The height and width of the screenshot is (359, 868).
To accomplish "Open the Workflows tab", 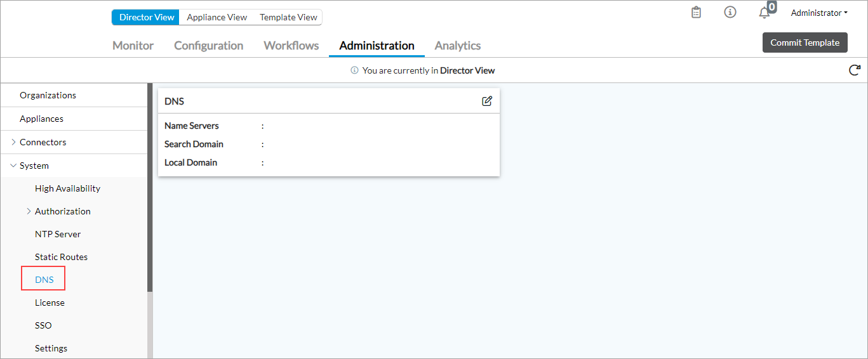I will coord(291,46).
